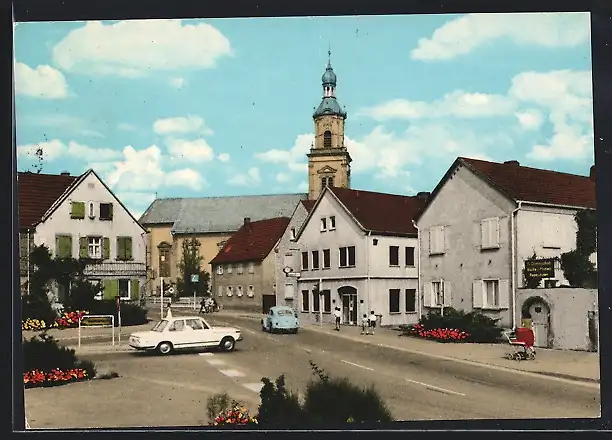Select the red flower bed at bottom left
This screenshot has height=440, width=612.
tap(55, 377)
